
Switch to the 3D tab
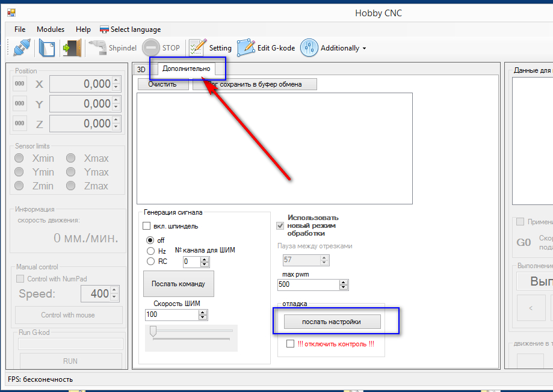pyautogui.click(x=141, y=69)
